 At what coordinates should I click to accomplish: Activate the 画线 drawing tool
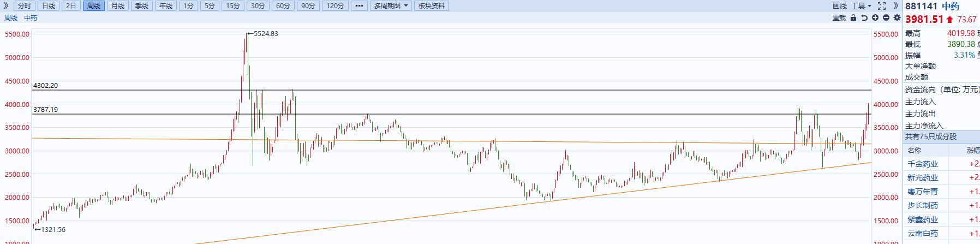click(840, 6)
